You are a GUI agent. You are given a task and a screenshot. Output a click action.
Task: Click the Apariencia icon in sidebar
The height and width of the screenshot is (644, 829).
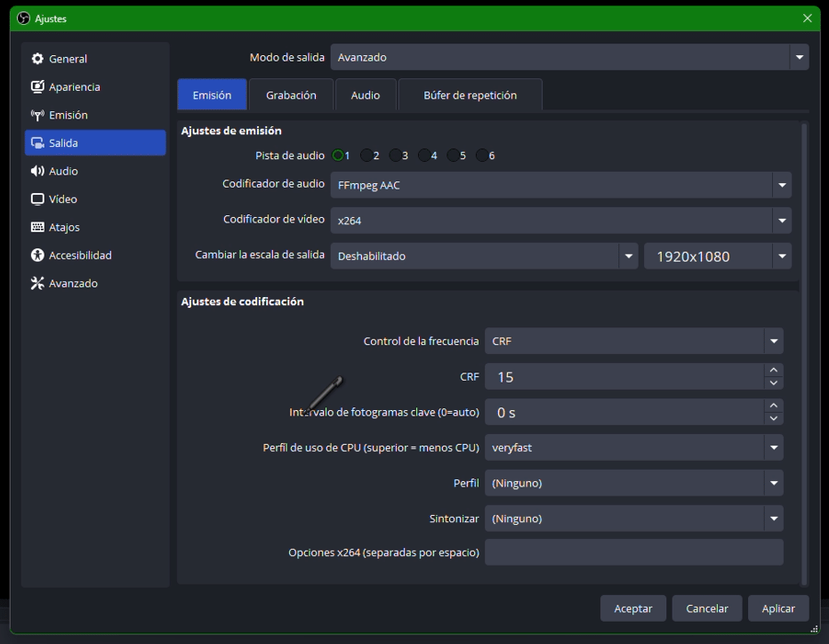[37, 87]
